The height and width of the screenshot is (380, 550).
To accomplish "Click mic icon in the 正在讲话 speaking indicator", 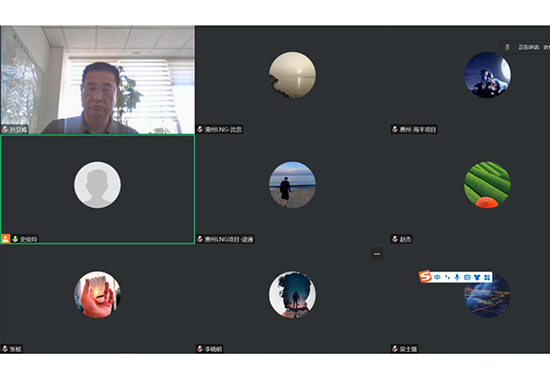I will (x=508, y=47).
